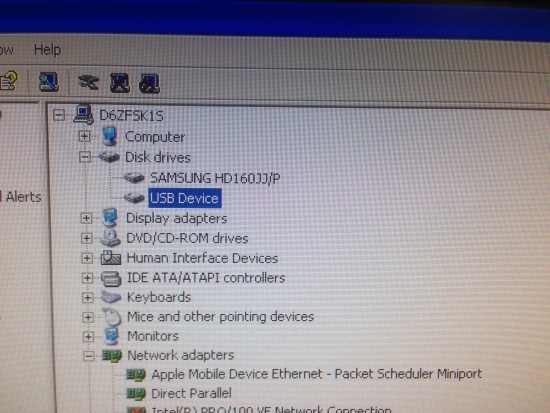
Task: Collapse the D6ZFSK1S root node
Action: click(x=59, y=115)
